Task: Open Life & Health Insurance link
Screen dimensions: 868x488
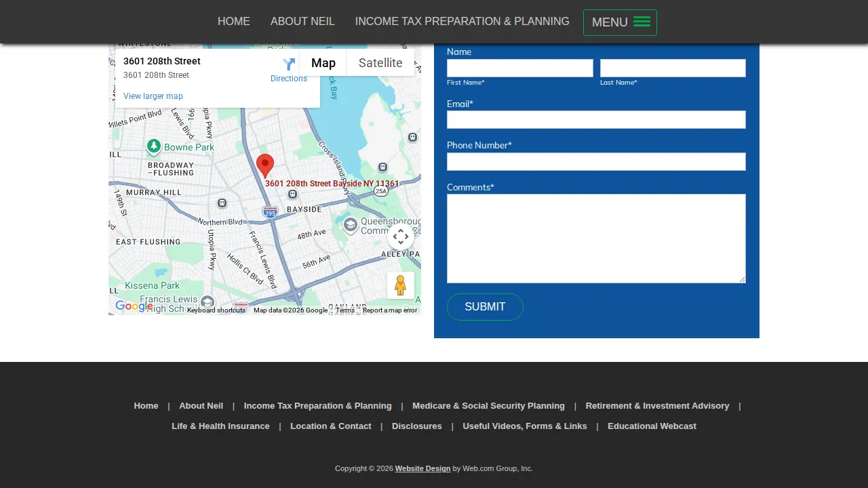Action: pyautogui.click(x=220, y=426)
